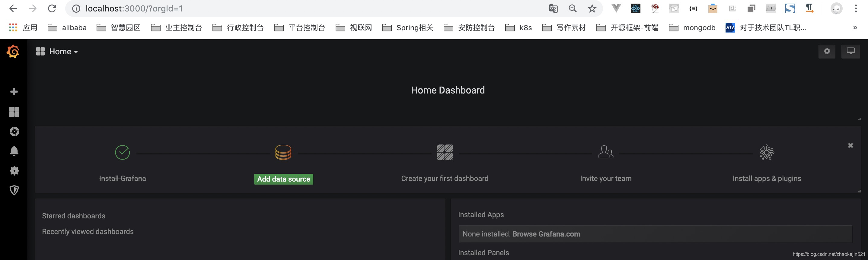
Task: Click the Add data source button
Action: [283, 179]
